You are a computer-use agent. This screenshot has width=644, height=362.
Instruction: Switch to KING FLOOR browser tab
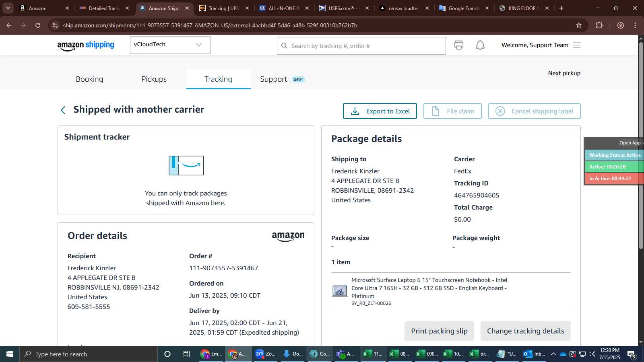click(524, 8)
